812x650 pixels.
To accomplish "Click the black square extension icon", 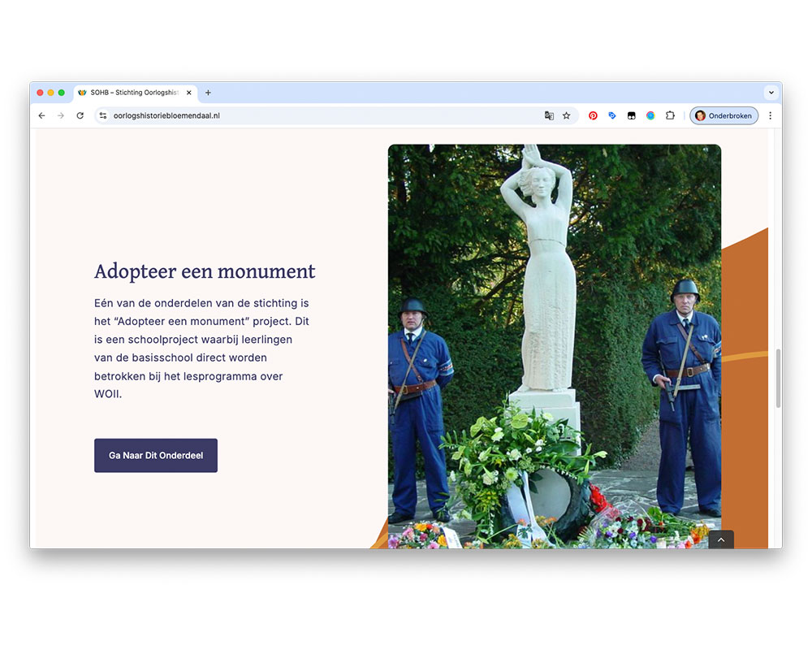I will (x=631, y=115).
